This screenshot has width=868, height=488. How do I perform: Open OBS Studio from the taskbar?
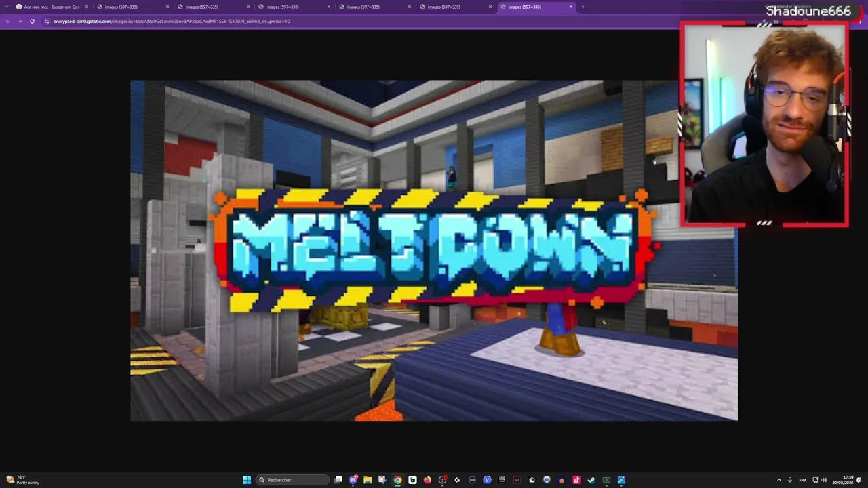coord(442,480)
